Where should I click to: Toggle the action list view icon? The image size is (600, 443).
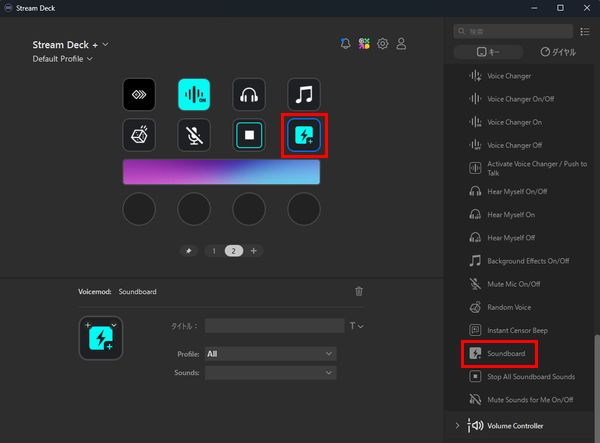pyautogui.click(x=585, y=31)
